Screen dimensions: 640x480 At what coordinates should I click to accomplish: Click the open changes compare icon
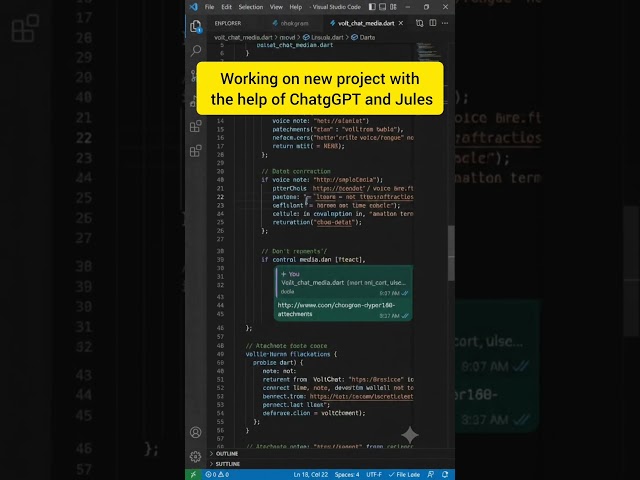point(420,23)
